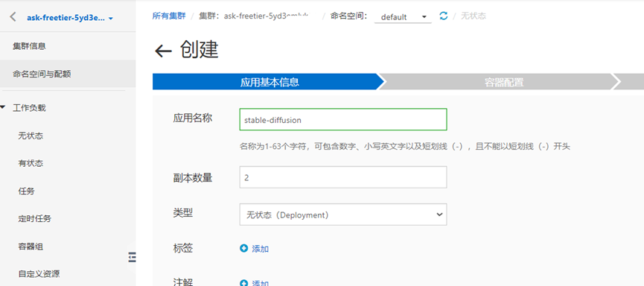Screen dimensions: 644x286
Task: Open the default namespace dropdown
Action: tap(403, 17)
